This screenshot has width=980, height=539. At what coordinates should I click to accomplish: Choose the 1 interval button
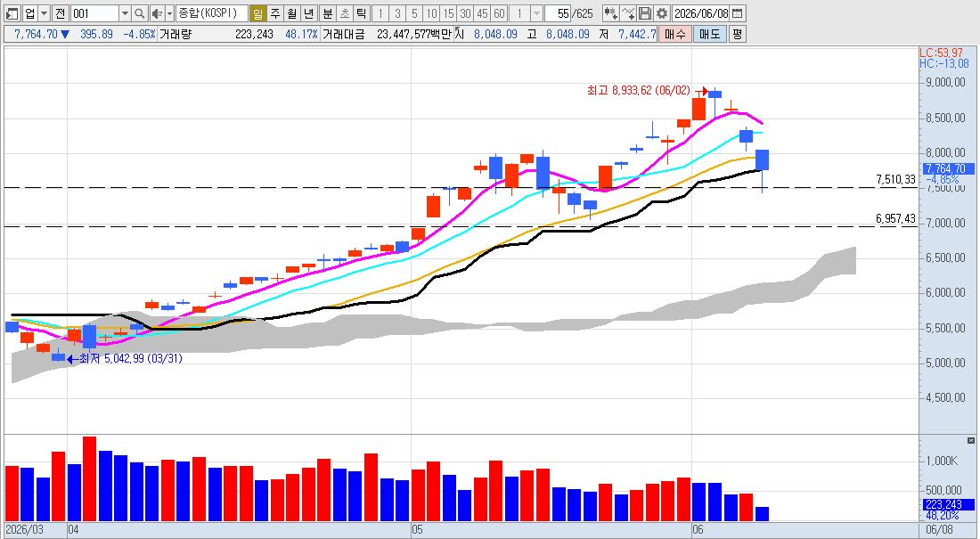click(380, 13)
